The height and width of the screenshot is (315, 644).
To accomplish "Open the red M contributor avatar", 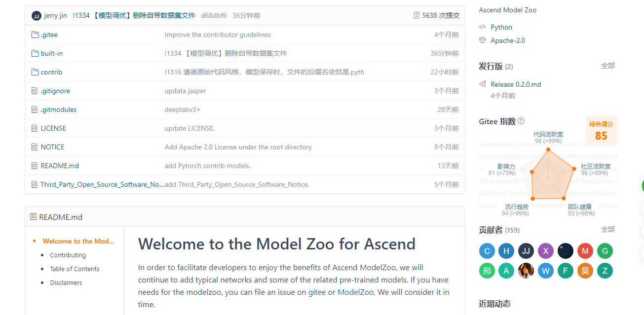I will click(585, 251).
